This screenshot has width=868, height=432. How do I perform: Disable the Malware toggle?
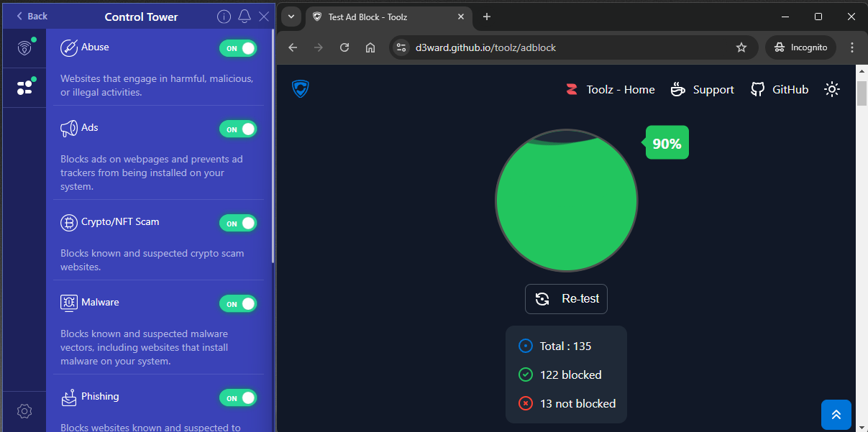tap(238, 304)
